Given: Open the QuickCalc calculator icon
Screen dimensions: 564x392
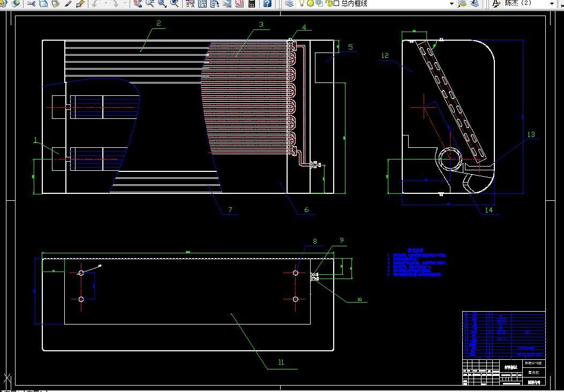Looking at the screenshot, I should 252,4.
